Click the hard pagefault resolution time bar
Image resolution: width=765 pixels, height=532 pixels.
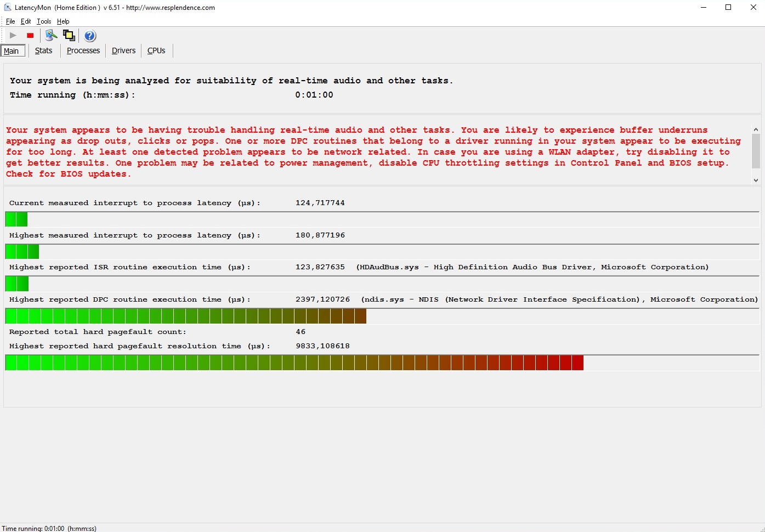[294, 363]
